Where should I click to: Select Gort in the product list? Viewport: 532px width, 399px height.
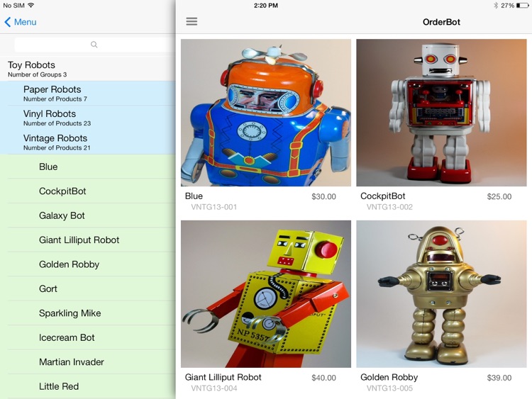click(x=87, y=288)
